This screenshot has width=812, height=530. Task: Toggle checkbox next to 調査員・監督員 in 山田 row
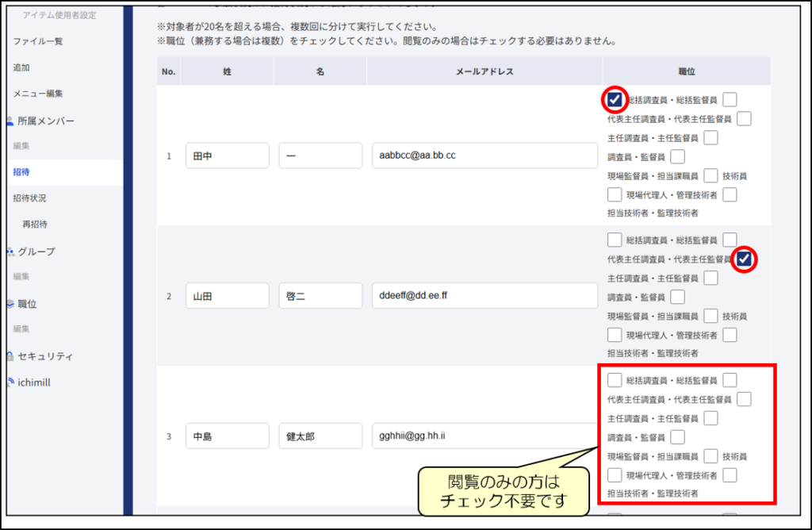(677, 297)
